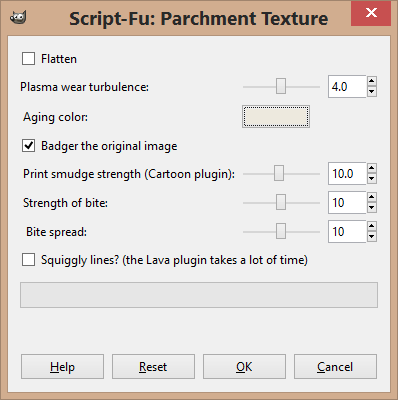
Task: Click the Strength of bite slider handle
Action: point(281,203)
